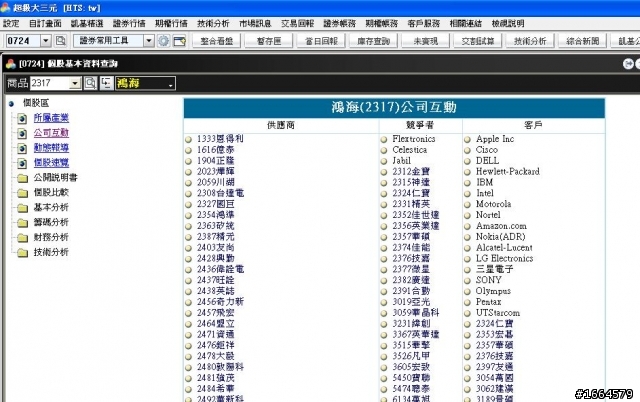Click the 基本分析 folder icon
Screen dimensions: 640x402
22,208
